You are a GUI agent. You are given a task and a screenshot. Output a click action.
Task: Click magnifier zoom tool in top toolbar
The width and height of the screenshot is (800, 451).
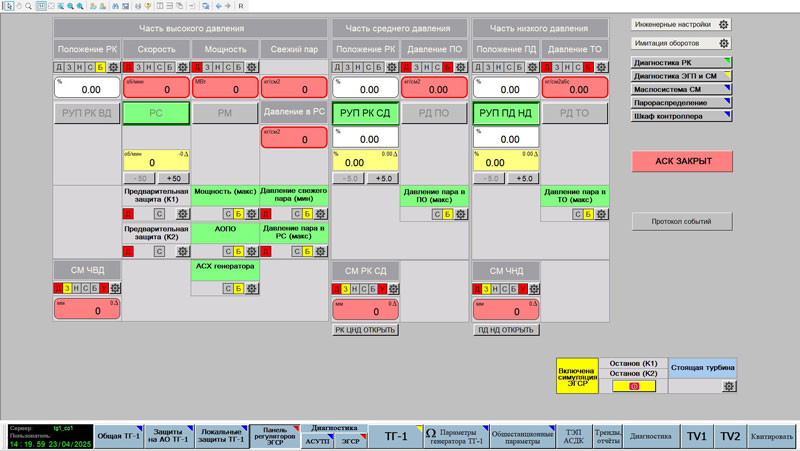pos(26,6)
